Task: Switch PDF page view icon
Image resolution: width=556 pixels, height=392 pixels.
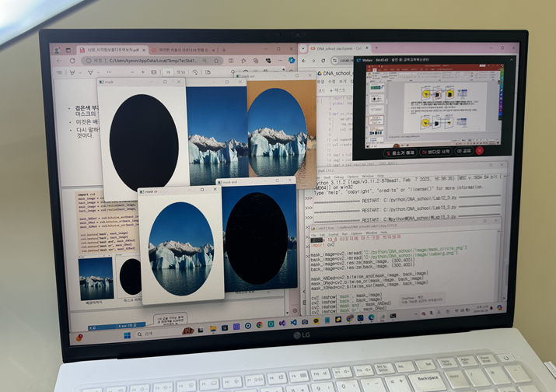Action: 208,72
